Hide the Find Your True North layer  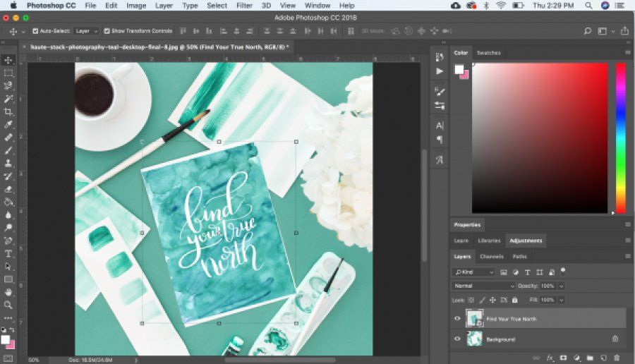pyautogui.click(x=458, y=319)
